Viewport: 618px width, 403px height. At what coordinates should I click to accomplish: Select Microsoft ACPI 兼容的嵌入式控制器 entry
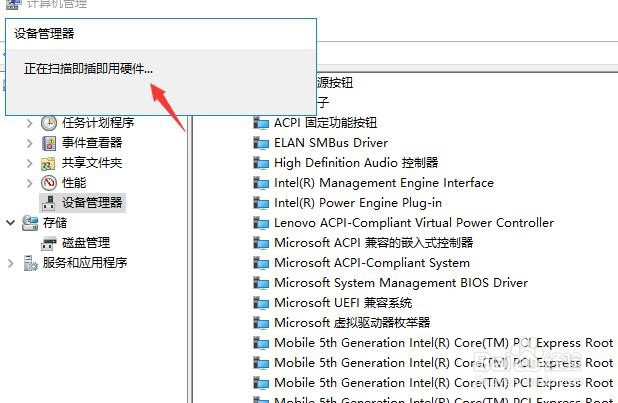pyautogui.click(x=374, y=243)
